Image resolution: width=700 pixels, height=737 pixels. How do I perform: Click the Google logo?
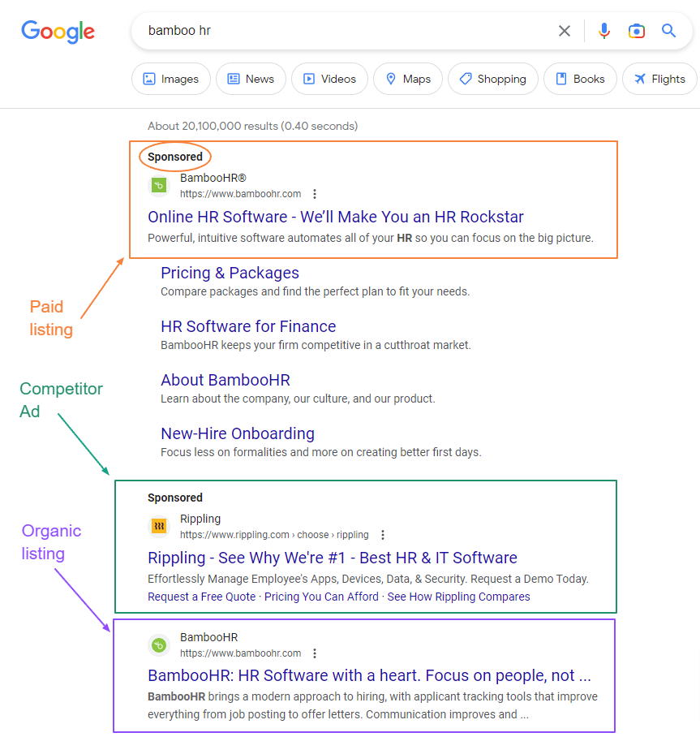[58, 31]
